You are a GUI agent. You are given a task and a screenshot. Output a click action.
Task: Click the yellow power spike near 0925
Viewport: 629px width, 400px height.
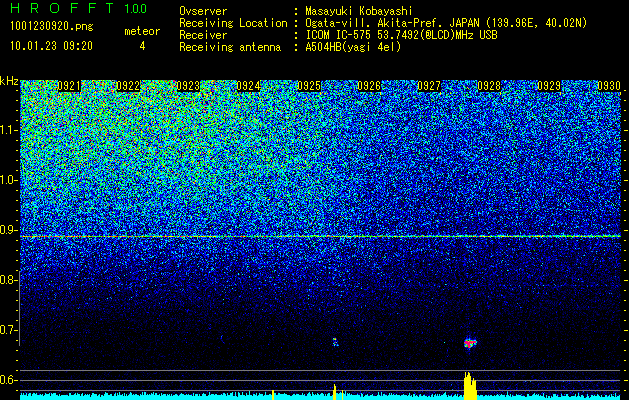335,392
